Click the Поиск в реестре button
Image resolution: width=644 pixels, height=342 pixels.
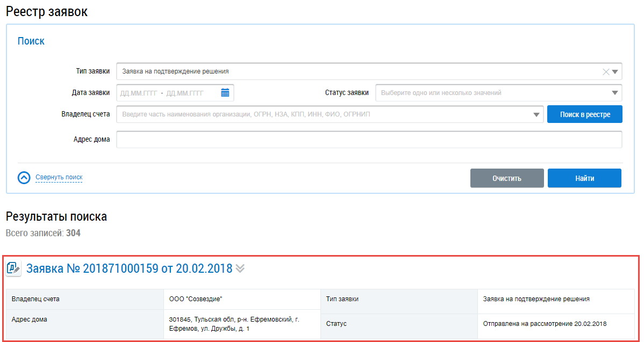[585, 114]
